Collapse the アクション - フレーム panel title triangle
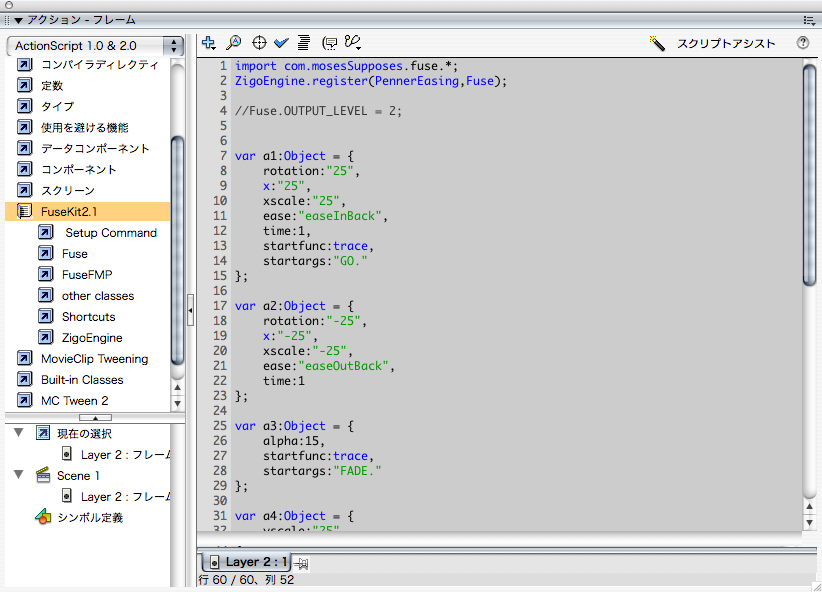The image size is (822, 592). [18, 19]
